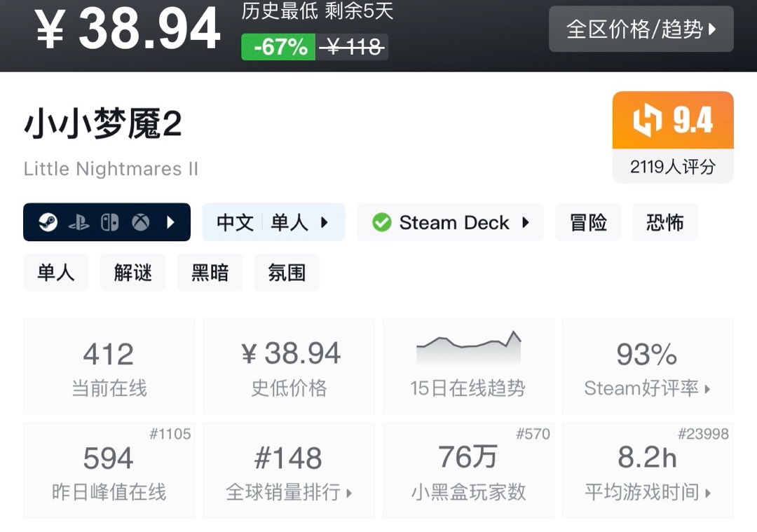Expand Steam Deck compatibility details
The height and width of the screenshot is (532, 757).
tap(451, 223)
